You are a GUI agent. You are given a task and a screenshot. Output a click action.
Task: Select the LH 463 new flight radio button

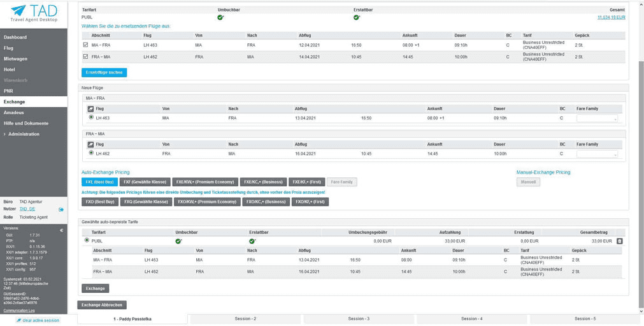pyautogui.click(x=91, y=117)
